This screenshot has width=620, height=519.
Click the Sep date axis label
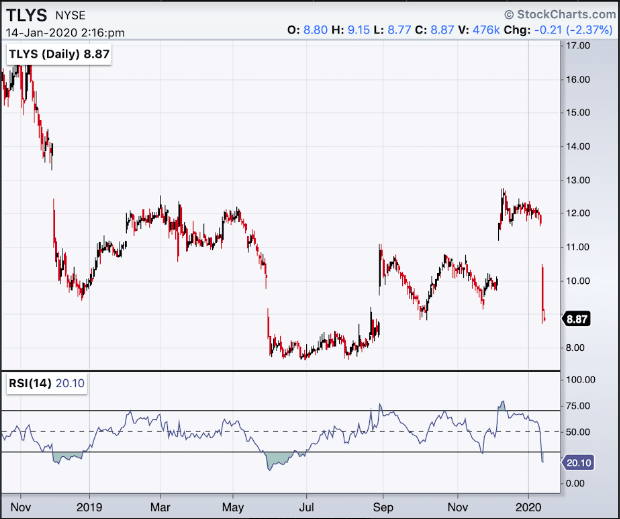coord(383,507)
